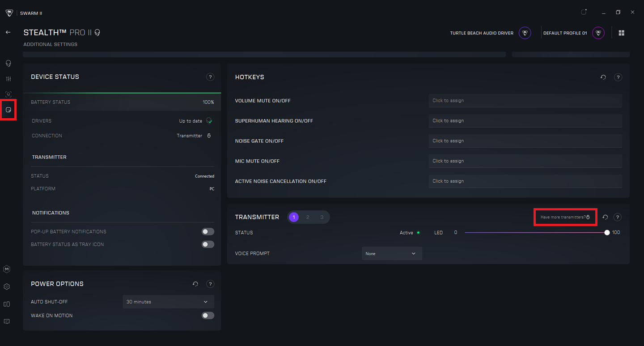Select the additional settings sidebar icon

pyautogui.click(x=8, y=110)
